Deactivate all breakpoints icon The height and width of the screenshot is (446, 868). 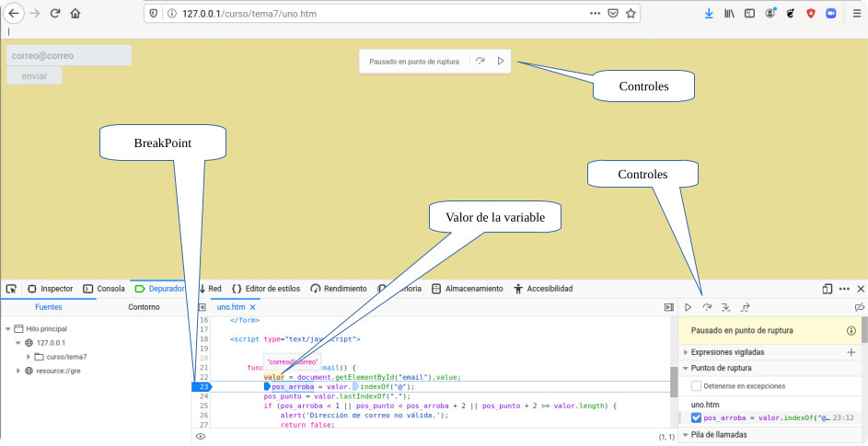point(859,307)
